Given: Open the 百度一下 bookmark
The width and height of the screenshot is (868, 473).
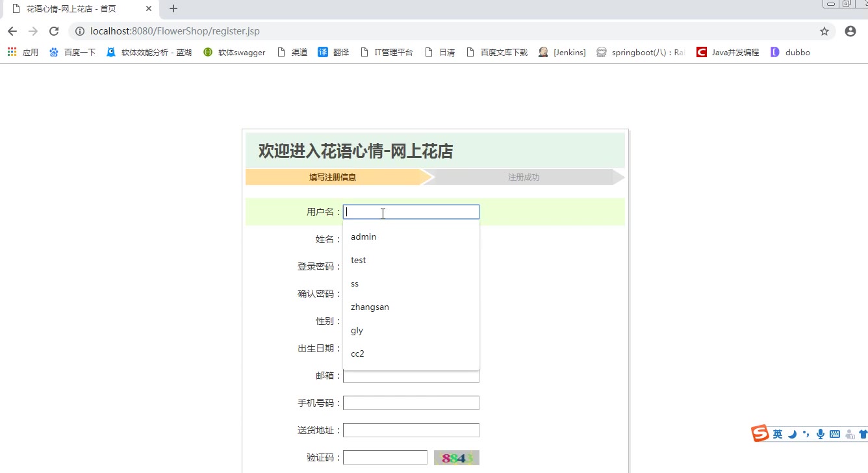Looking at the screenshot, I should coord(72,52).
